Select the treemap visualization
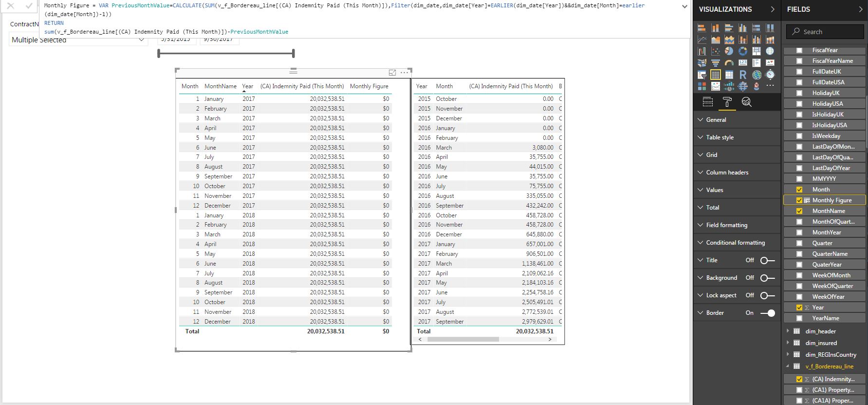This screenshot has width=868, height=405. [x=756, y=51]
